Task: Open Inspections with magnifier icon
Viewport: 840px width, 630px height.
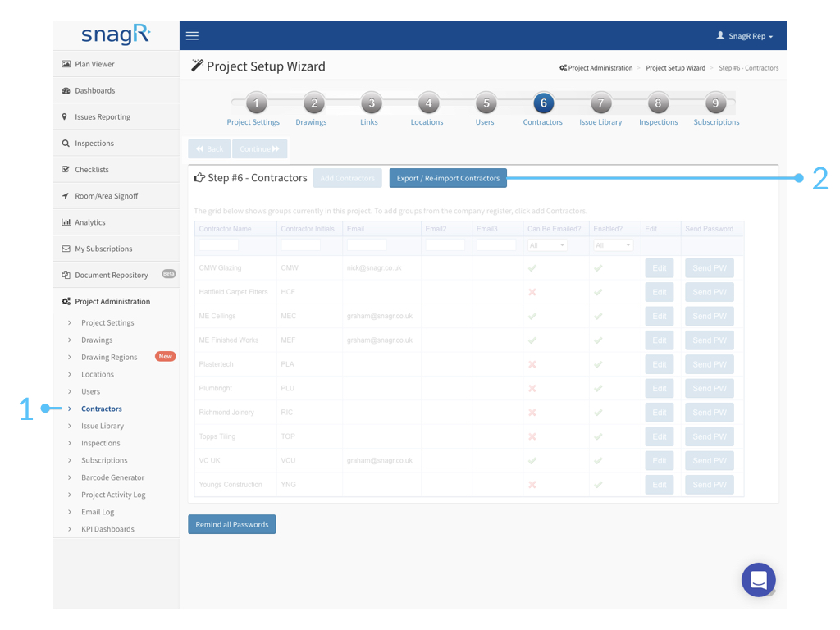Action: pyautogui.click(x=116, y=143)
